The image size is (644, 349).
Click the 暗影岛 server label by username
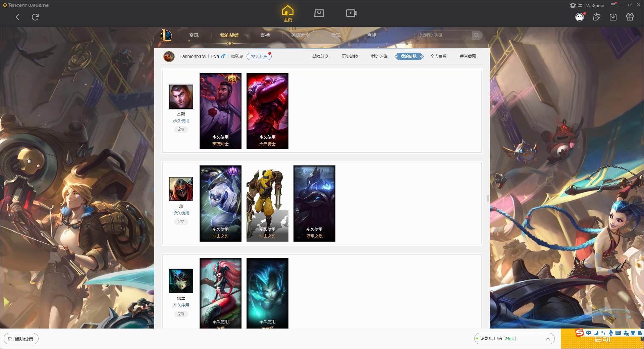[x=237, y=56]
